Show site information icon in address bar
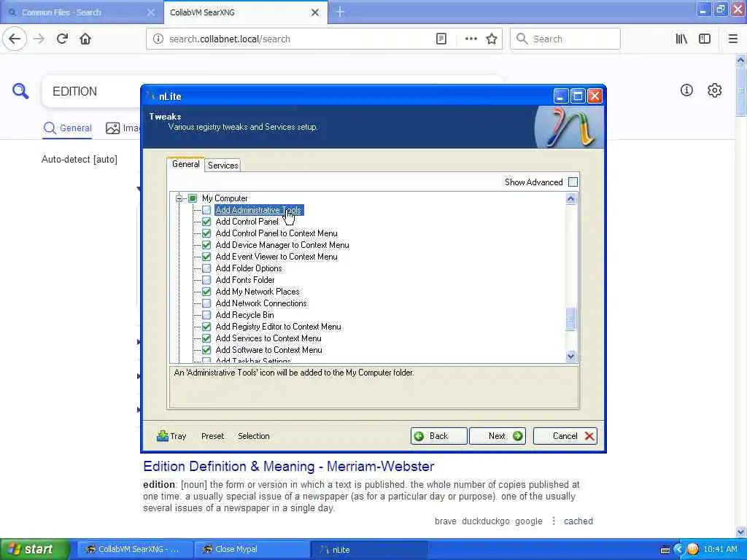The height and width of the screenshot is (560, 747). (x=158, y=39)
